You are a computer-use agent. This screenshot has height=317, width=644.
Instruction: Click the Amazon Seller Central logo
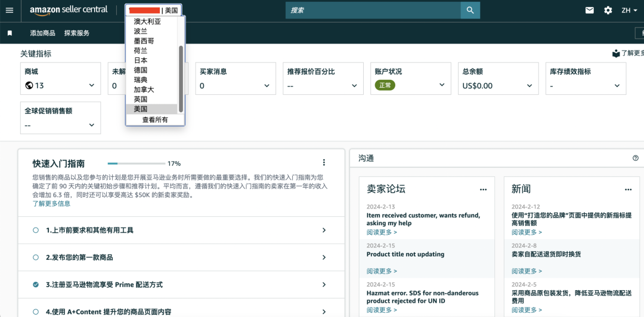click(69, 10)
